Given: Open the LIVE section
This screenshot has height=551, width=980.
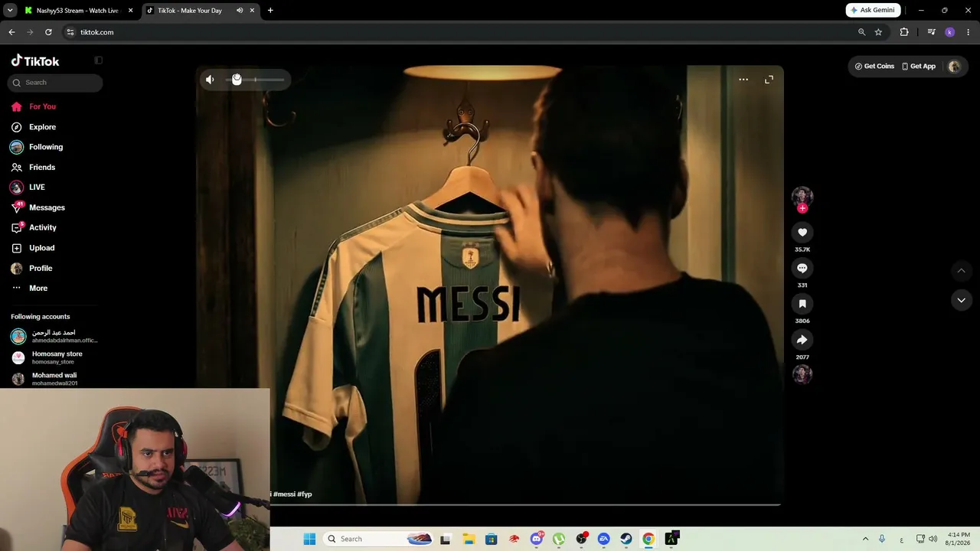Looking at the screenshot, I should click(37, 187).
